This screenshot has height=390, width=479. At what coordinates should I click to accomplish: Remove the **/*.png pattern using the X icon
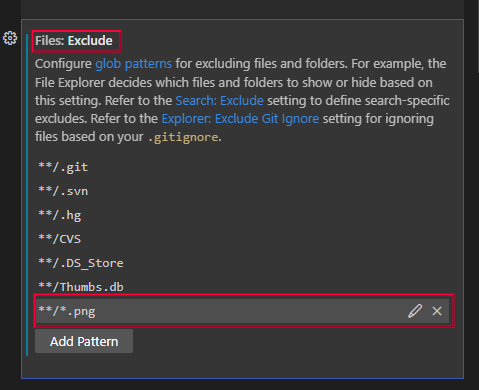point(437,311)
